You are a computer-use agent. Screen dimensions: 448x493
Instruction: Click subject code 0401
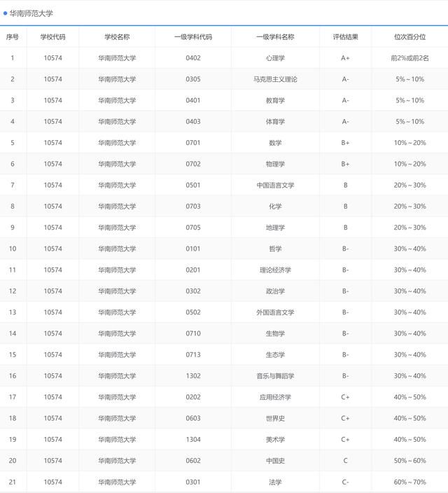click(x=193, y=100)
